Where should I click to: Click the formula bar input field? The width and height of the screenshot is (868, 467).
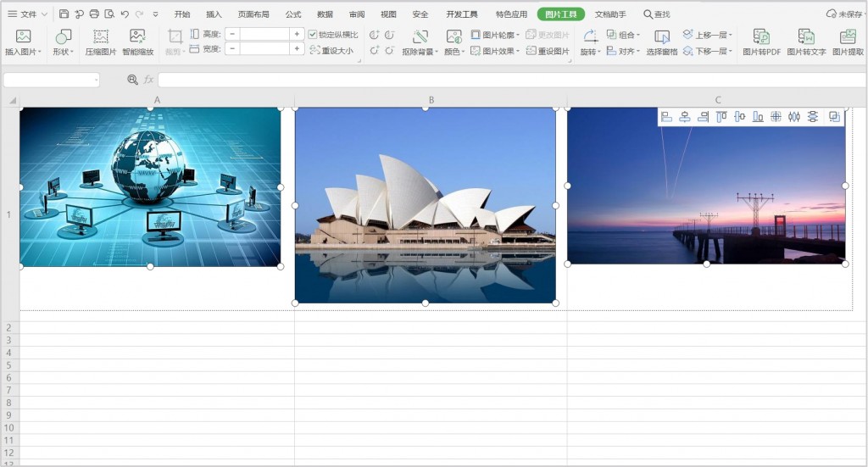512,80
